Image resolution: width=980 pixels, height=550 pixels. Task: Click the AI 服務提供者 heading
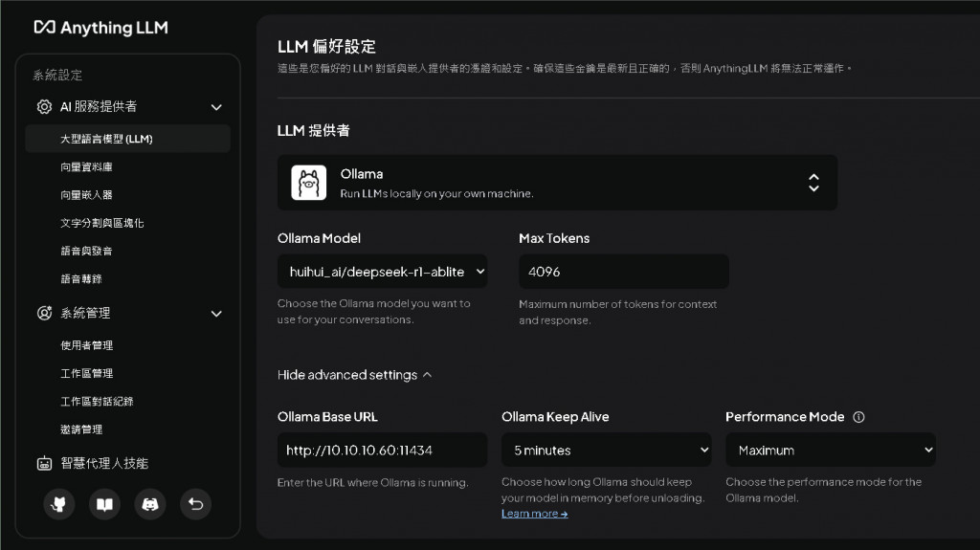tap(99, 107)
